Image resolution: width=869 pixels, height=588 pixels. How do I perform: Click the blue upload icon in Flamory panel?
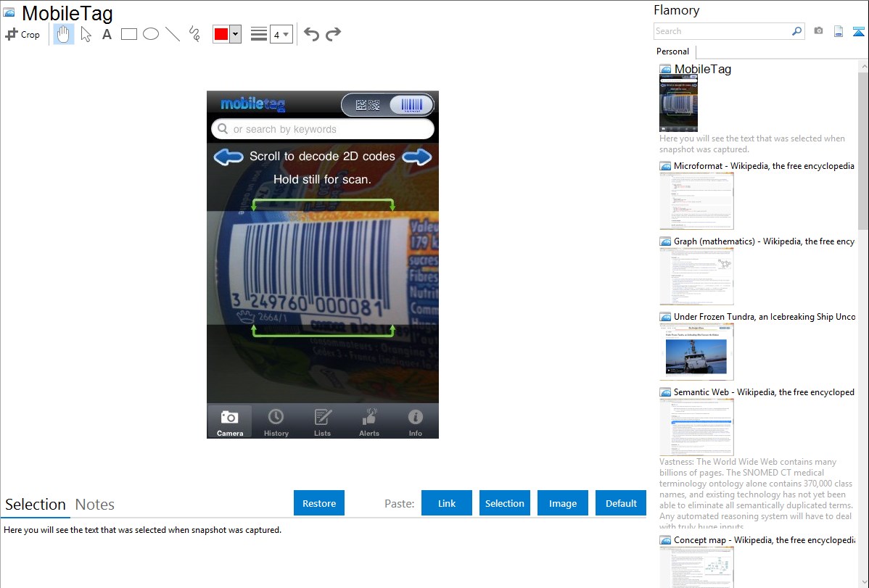coord(858,31)
